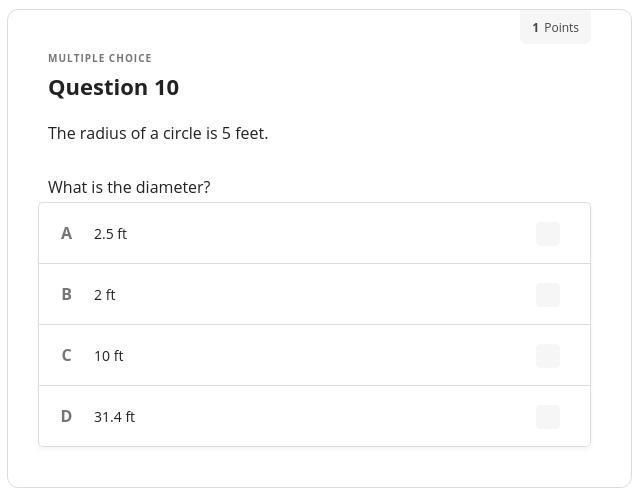637x497 pixels.
Task: Click the letter A option label
Action: coord(67,233)
